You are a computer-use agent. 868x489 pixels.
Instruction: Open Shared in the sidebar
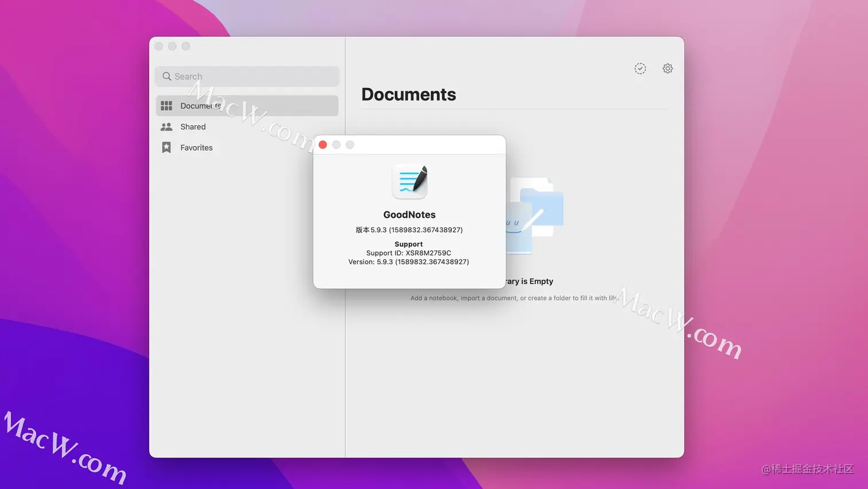(247, 126)
